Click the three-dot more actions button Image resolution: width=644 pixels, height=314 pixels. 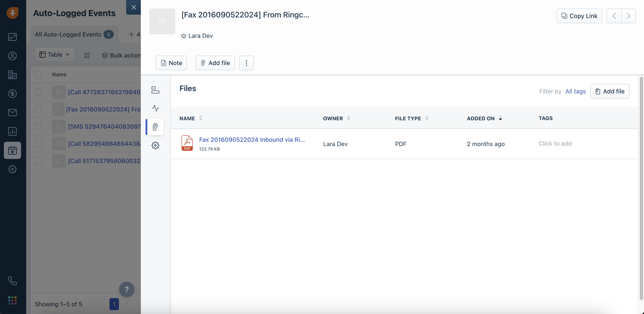tap(246, 63)
